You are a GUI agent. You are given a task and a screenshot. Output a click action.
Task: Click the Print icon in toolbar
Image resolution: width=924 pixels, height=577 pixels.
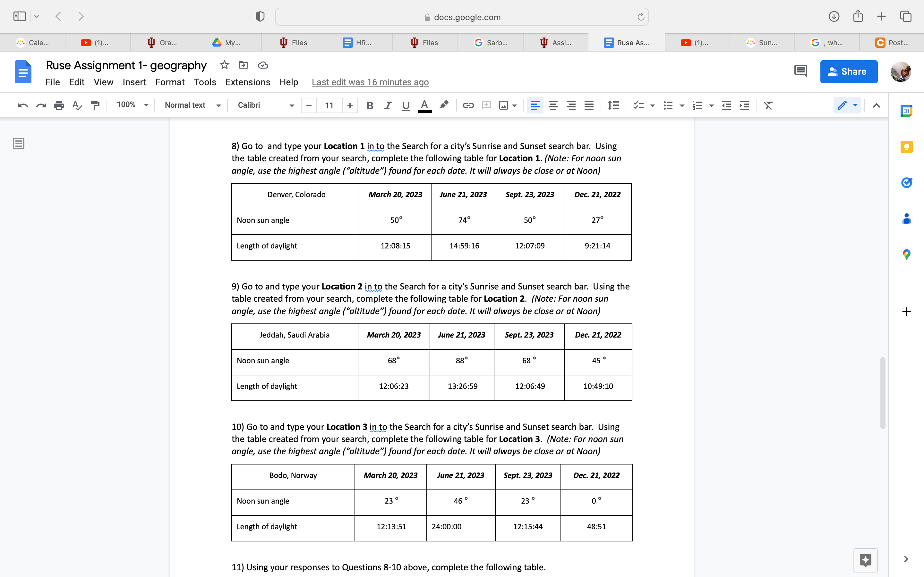pyautogui.click(x=59, y=105)
